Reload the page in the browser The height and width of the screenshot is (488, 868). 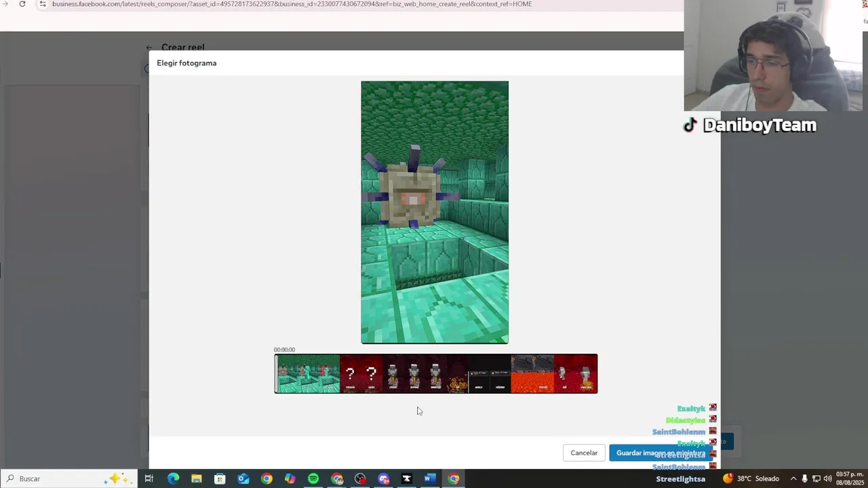[x=22, y=4]
